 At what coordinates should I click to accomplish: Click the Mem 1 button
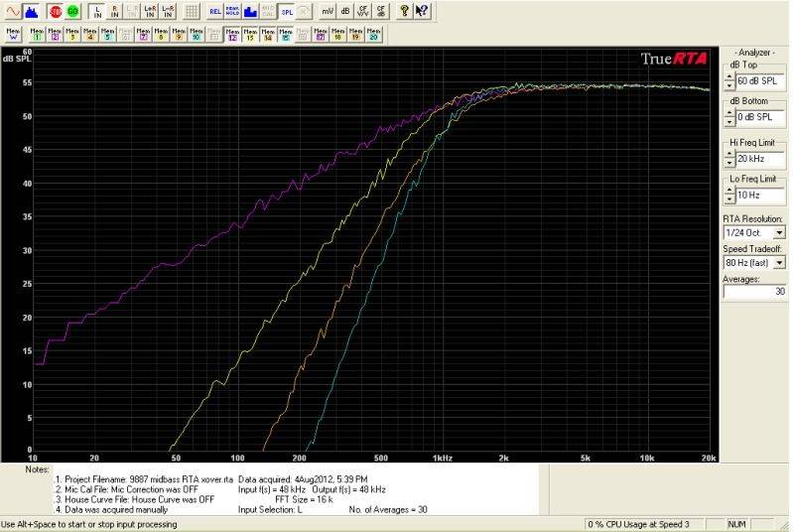(37, 35)
